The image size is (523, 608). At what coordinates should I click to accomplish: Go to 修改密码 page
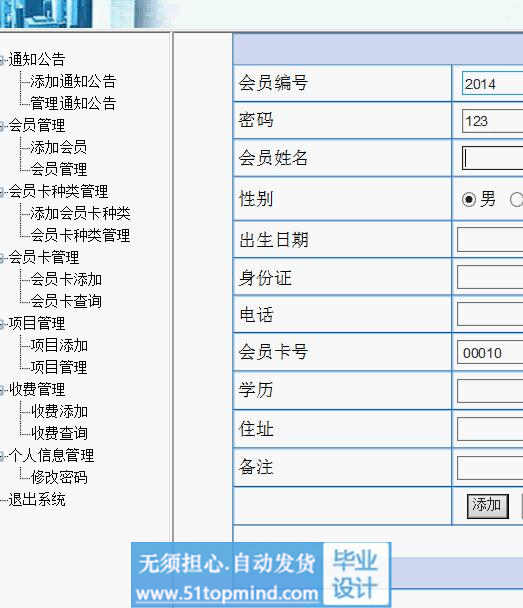59,477
